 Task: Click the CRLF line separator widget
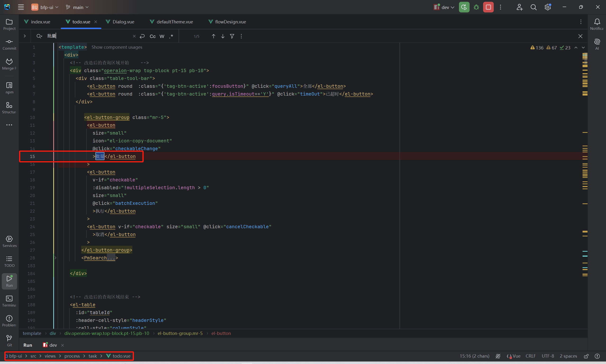click(530, 356)
